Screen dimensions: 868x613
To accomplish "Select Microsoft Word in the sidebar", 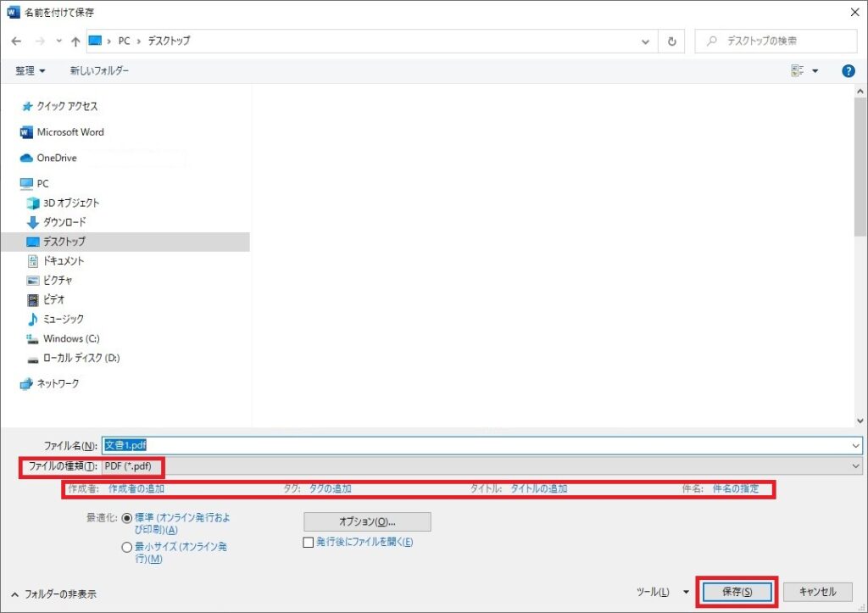I will tap(70, 132).
